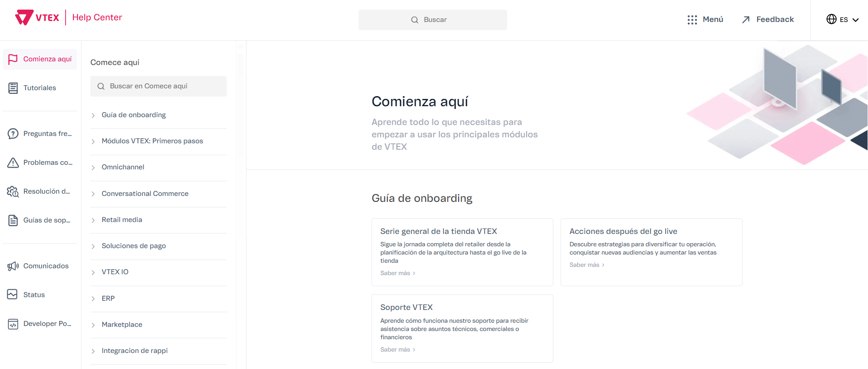Click the VTEX logo

(37, 17)
